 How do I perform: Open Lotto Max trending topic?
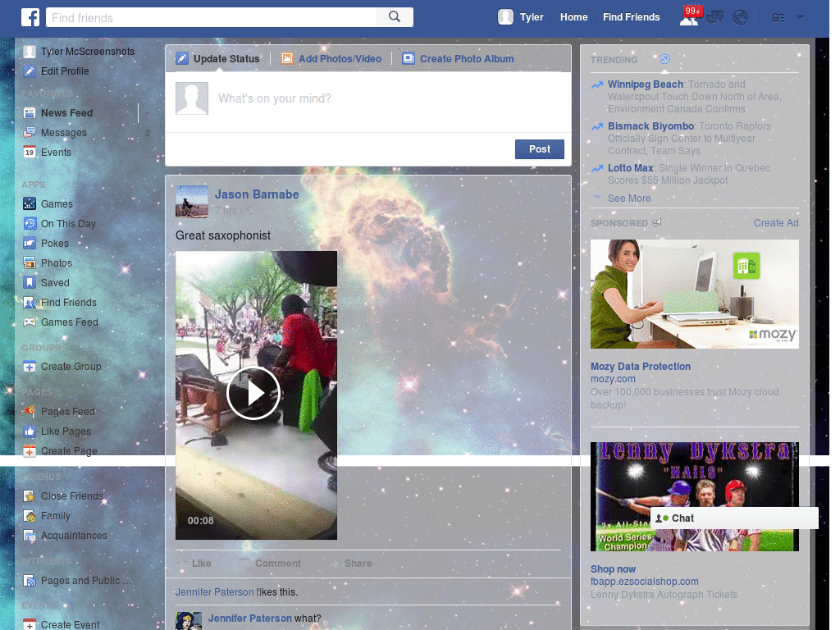[x=630, y=167]
